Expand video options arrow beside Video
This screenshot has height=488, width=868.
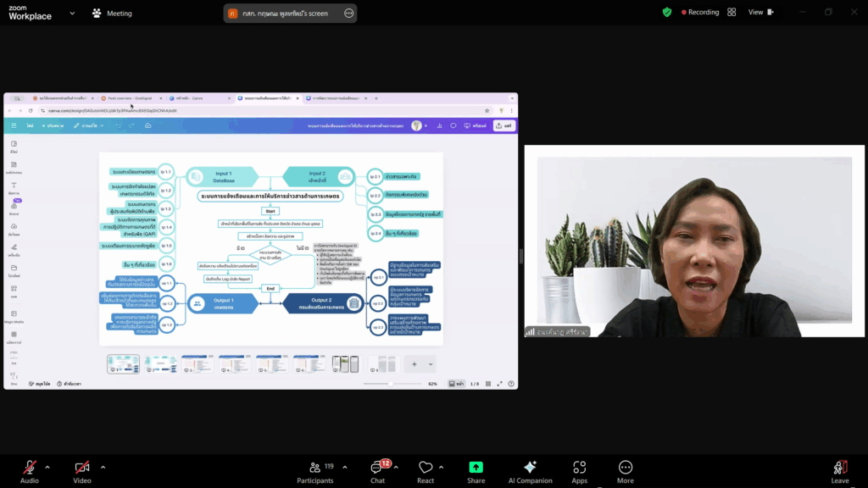tap(103, 467)
